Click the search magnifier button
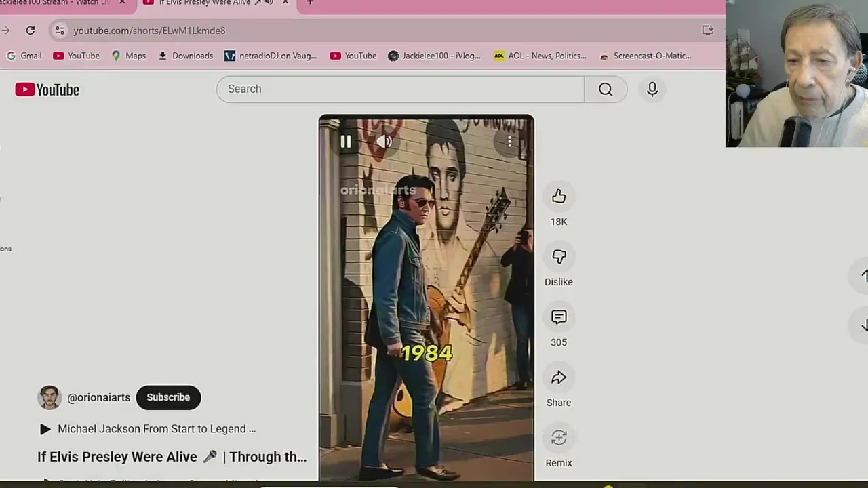This screenshot has height=488, width=868. point(606,89)
